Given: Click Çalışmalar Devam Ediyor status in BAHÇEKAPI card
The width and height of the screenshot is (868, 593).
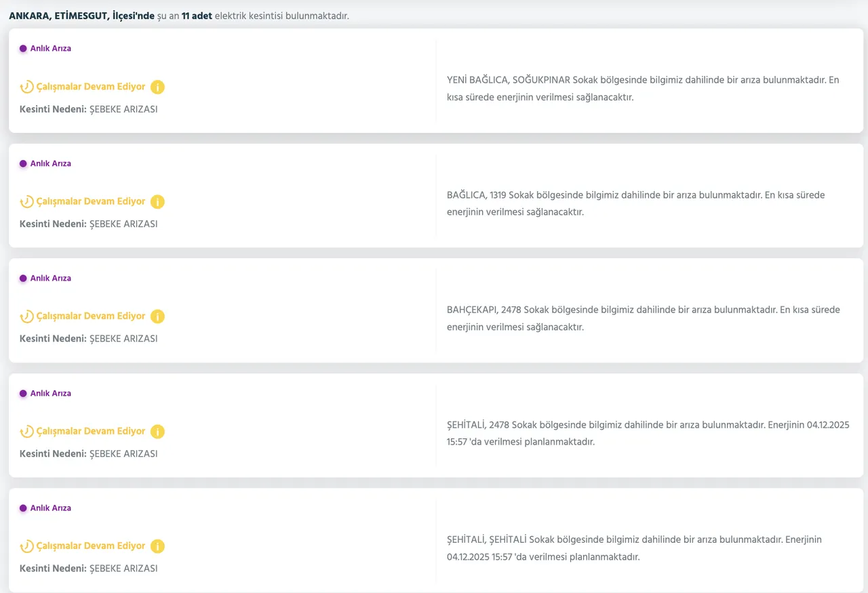Looking at the screenshot, I should tap(90, 316).
